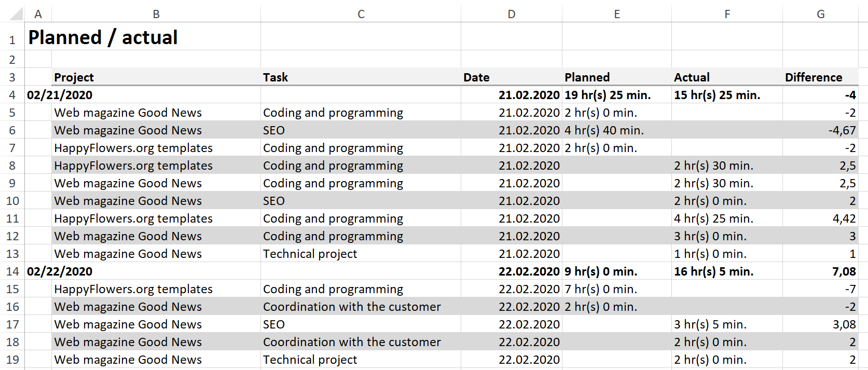Select the 4 hr(s) 25 min. actual cell
Viewport: 868px width, 370px height.
click(727, 218)
